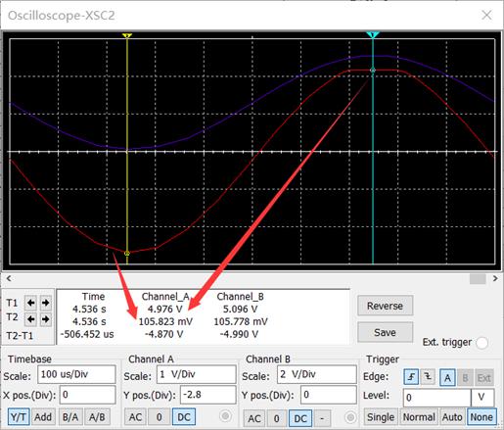The image size is (504, 430).
Task: Click the cyan T2 cursor marker
Action: coord(373,34)
